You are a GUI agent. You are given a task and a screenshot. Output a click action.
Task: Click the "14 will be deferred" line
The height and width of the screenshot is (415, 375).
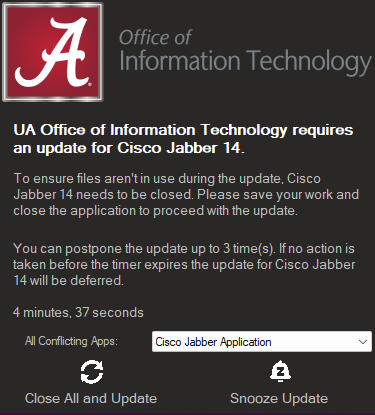pos(68,281)
